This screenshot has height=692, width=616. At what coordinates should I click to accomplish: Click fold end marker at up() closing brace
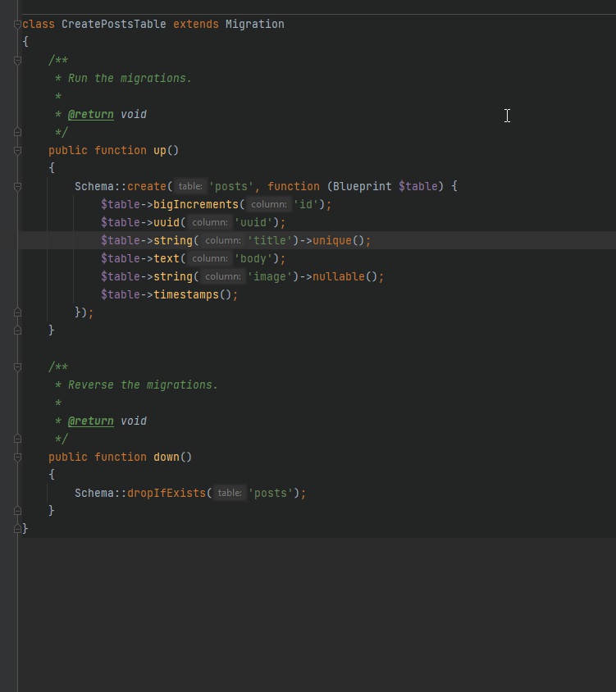(x=18, y=330)
